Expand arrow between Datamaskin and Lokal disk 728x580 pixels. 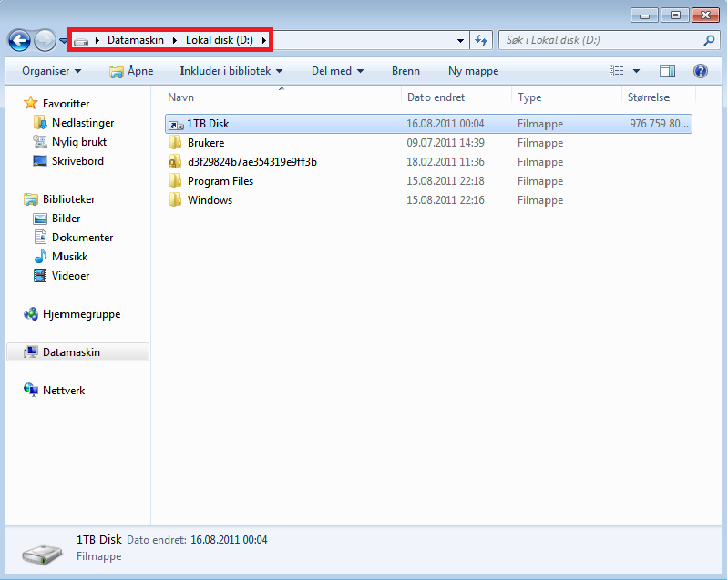coord(175,40)
